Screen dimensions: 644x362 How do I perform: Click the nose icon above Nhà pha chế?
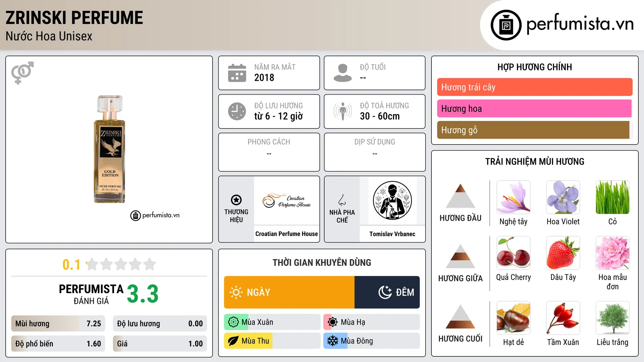pyautogui.click(x=342, y=200)
